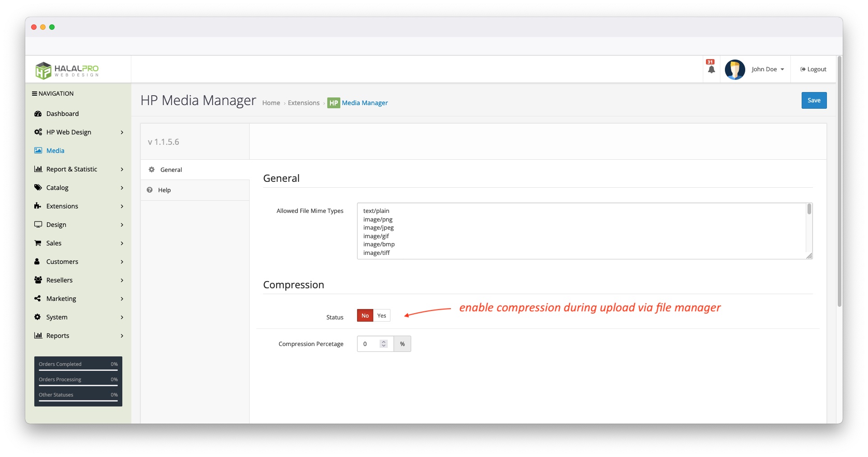The width and height of the screenshot is (868, 457).
Task: Click the notification bell icon
Action: pyautogui.click(x=711, y=69)
